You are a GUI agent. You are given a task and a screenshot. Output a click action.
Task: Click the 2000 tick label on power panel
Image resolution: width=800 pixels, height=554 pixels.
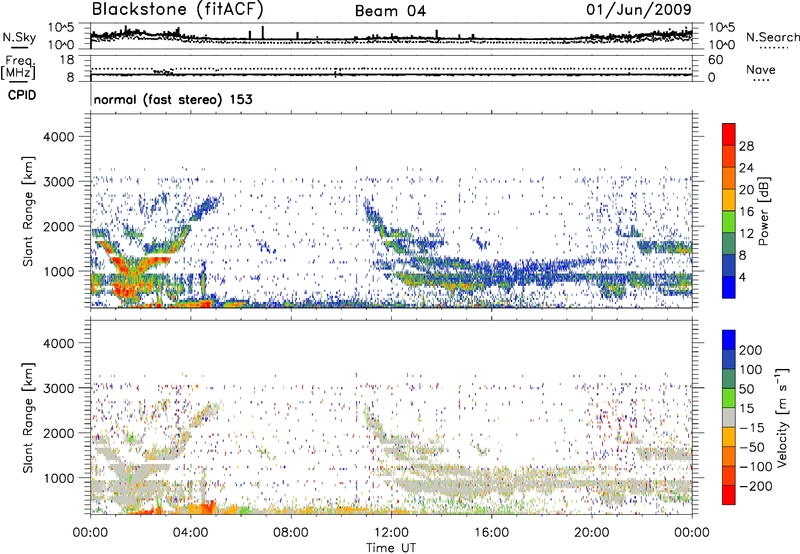[x=59, y=226]
